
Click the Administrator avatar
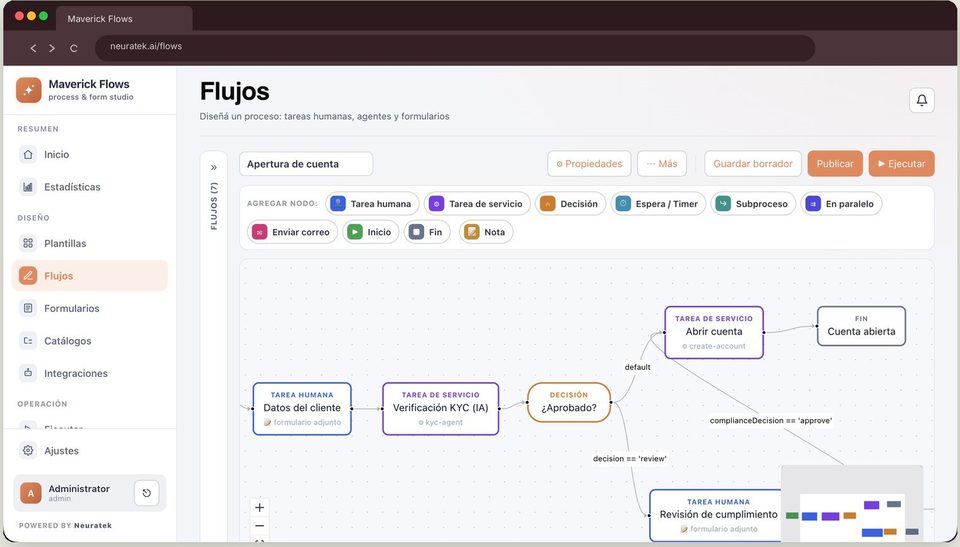pos(31,492)
